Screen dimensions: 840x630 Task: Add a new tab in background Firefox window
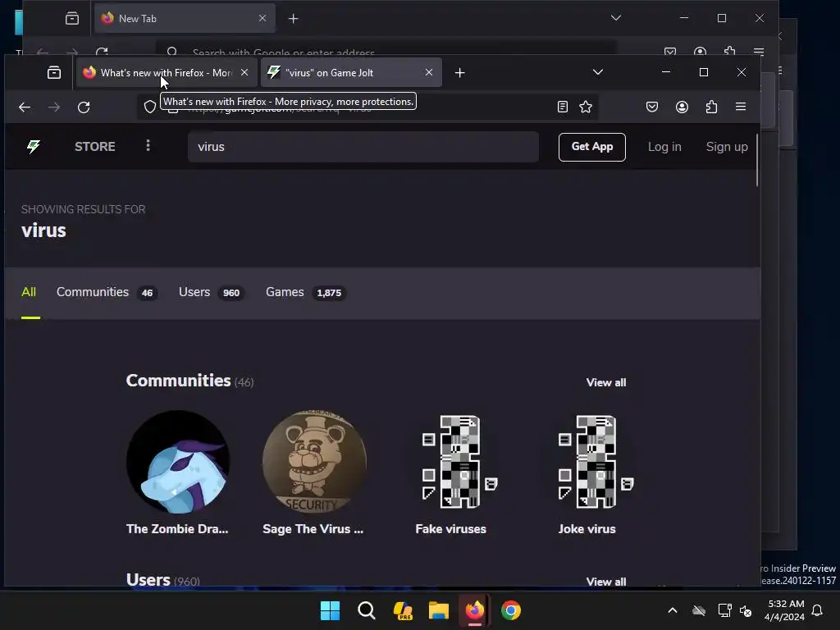point(293,19)
